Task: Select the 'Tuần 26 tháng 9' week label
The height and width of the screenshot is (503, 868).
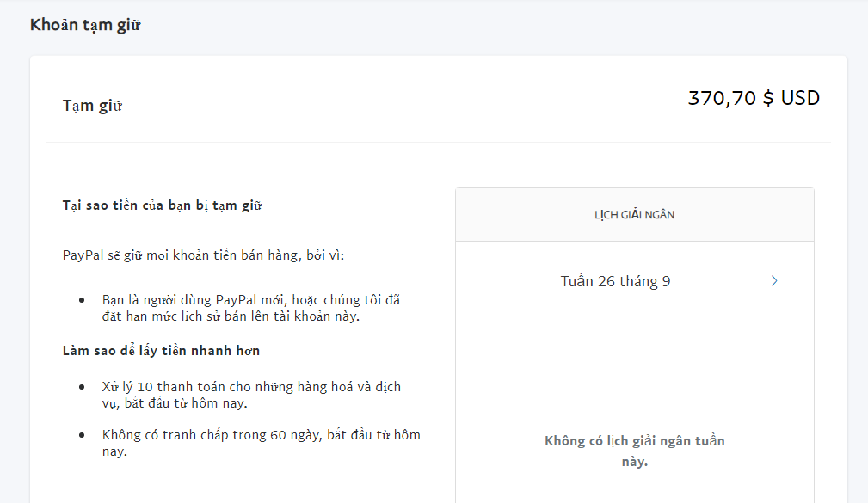Action: [615, 281]
